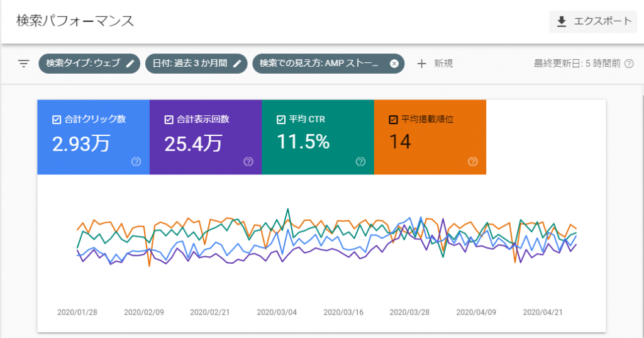Click pencil icon on 検索タイプ chip

pos(130,64)
